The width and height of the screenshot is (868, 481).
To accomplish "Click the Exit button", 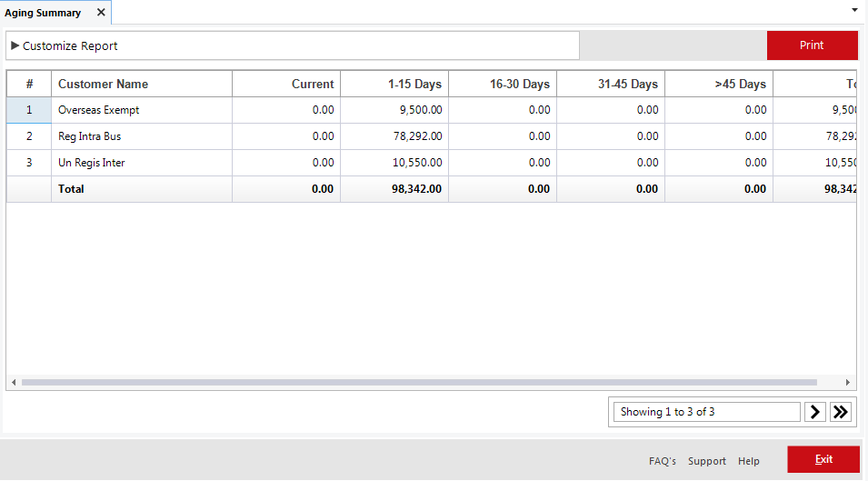I will pos(823,459).
